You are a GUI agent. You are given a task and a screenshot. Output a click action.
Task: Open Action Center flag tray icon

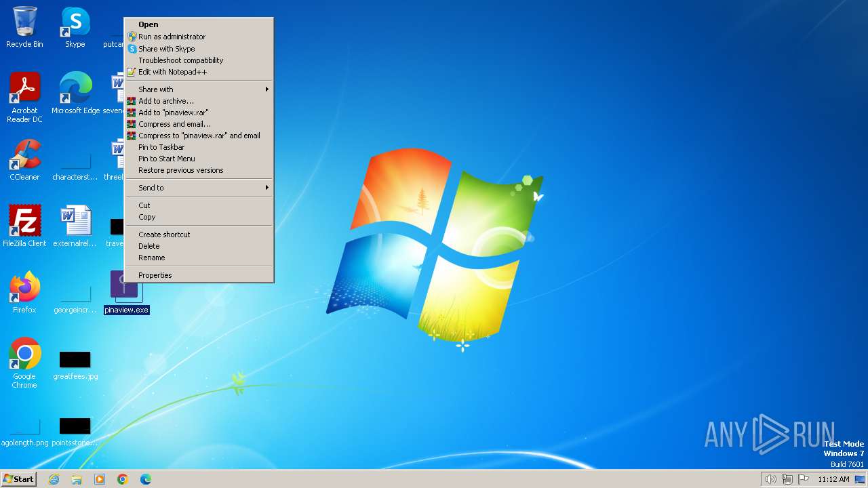pos(804,479)
